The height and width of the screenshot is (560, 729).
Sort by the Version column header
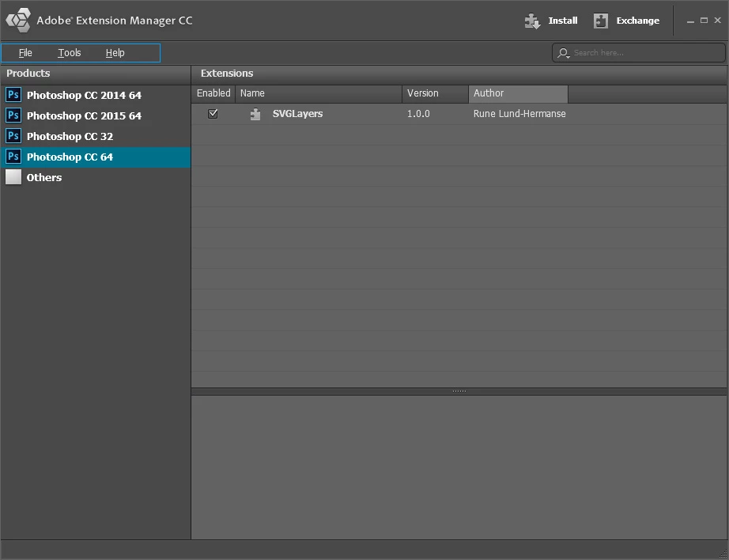436,93
